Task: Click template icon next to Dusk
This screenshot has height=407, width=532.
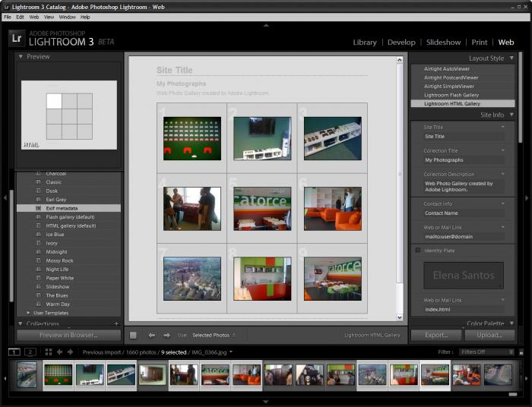Action: [x=38, y=191]
